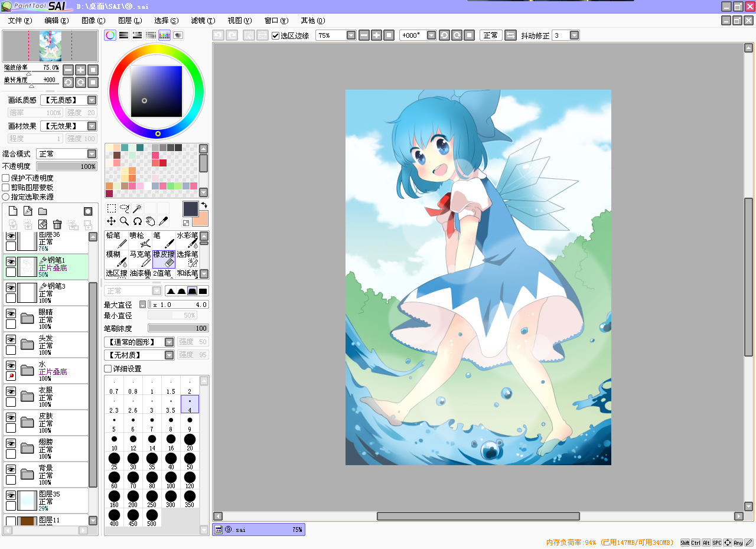Select the rotate canvas tool

coord(137,221)
